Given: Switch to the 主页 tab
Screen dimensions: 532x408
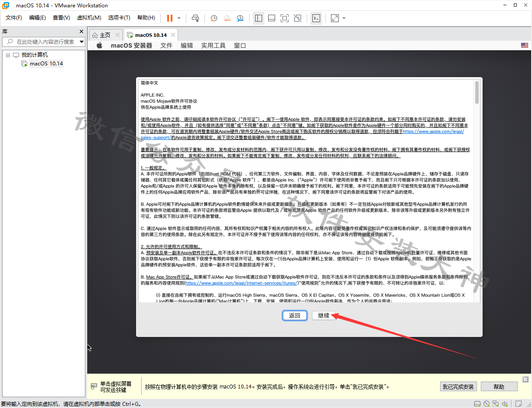Looking at the screenshot, I should coord(105,35).
